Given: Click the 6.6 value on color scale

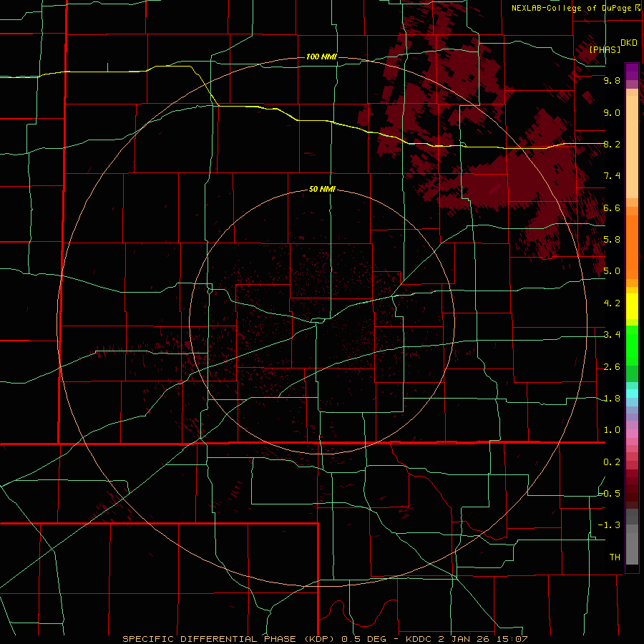Looking at the screenshot, I should coord(612,208).
